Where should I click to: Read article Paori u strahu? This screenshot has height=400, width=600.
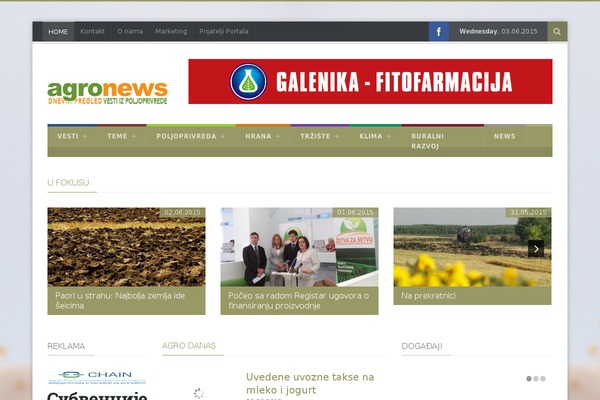click(x=120, y=301)
